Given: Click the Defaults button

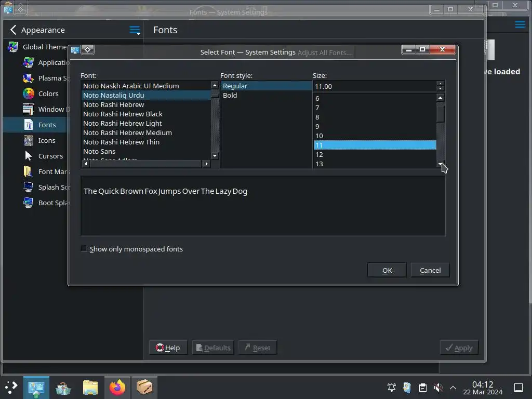Looking at the screenshot, I should pos(213,348).
